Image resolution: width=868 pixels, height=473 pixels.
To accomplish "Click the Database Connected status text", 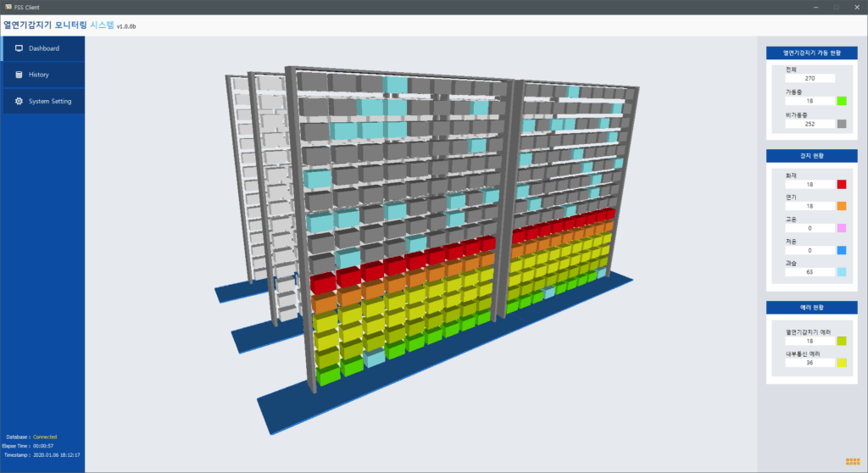I will (x=44, y=437).
